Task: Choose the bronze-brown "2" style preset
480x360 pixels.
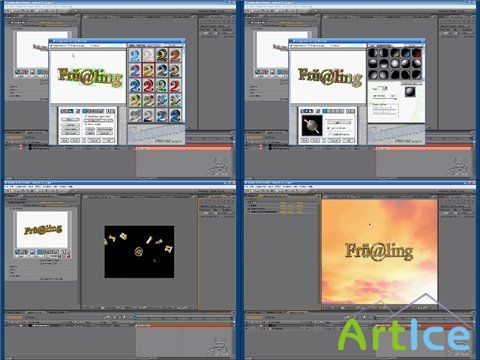Action: pyautogui.click(x=175, y=56)
